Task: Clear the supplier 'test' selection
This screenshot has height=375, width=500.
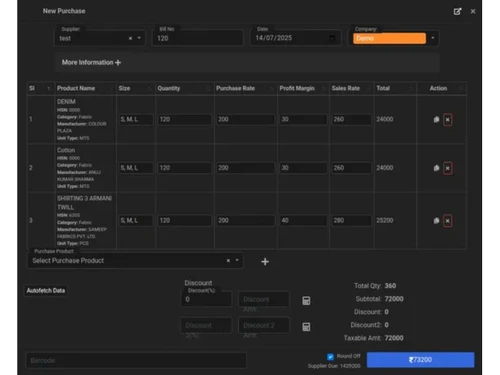Action: [x=130, y=38]
